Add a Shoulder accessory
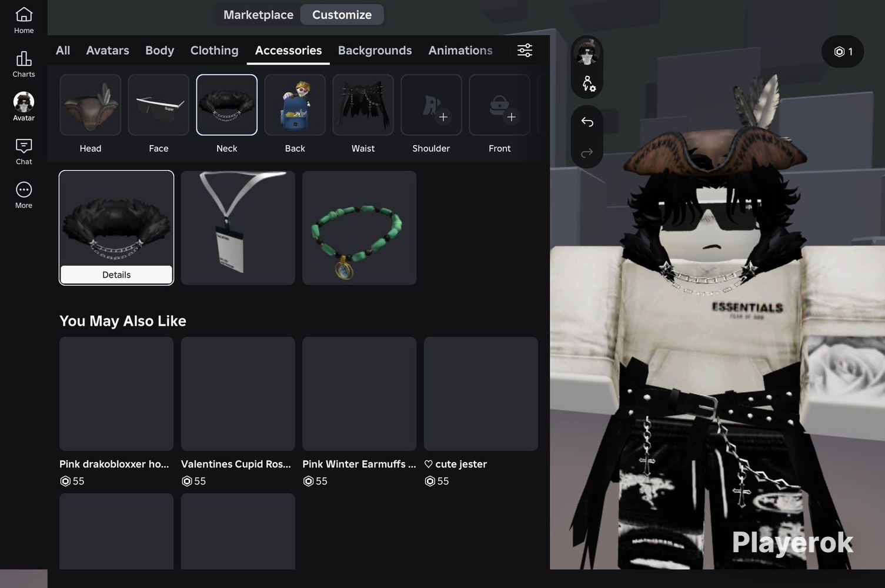 point(431,105)
